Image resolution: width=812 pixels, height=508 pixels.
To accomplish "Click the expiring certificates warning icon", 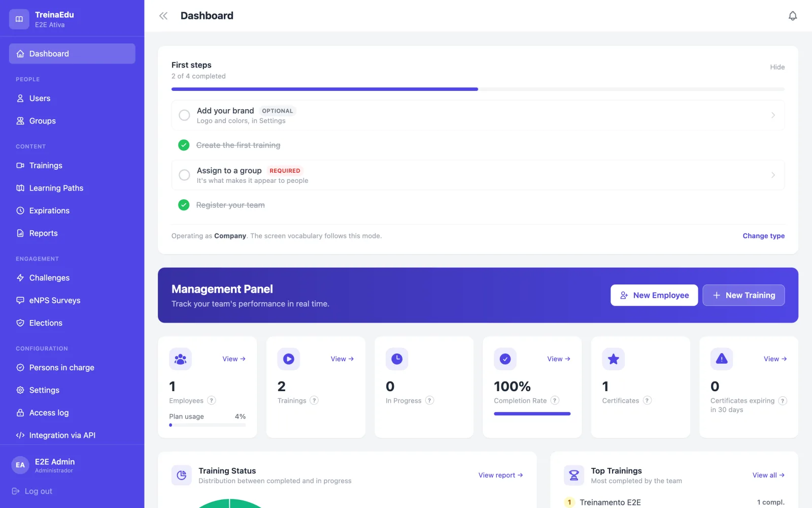I will 722,359.
